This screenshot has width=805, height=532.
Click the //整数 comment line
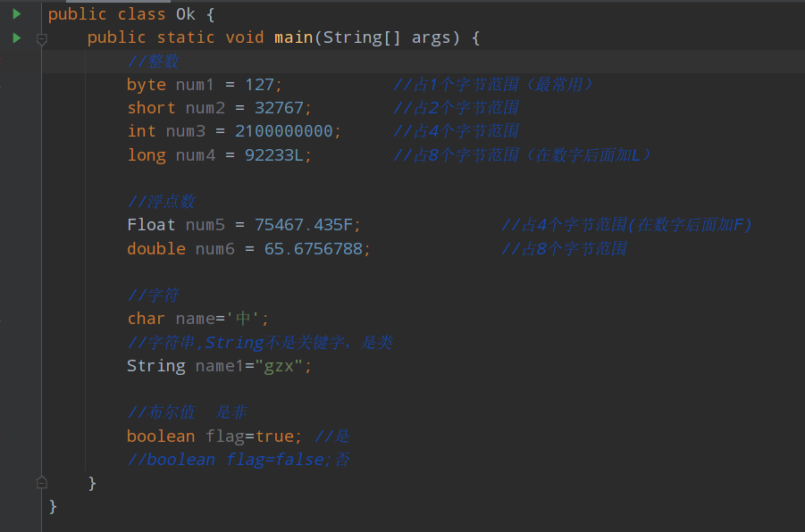click(x=153, y=61)
